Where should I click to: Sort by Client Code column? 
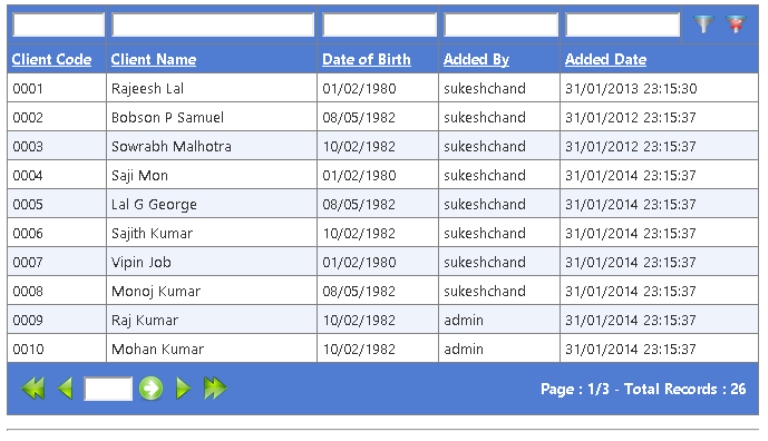point(51,59)
